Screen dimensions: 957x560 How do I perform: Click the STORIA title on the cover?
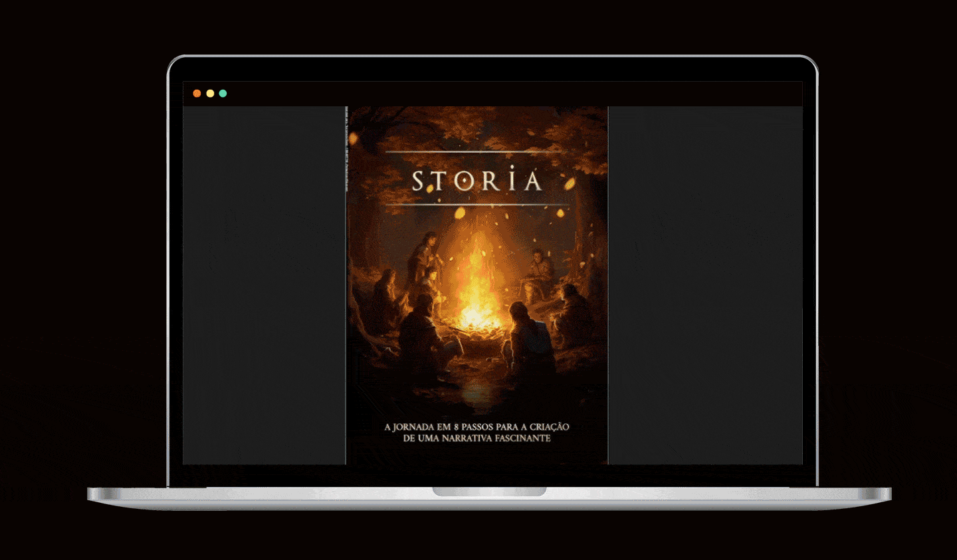click(x=477, y=181)
